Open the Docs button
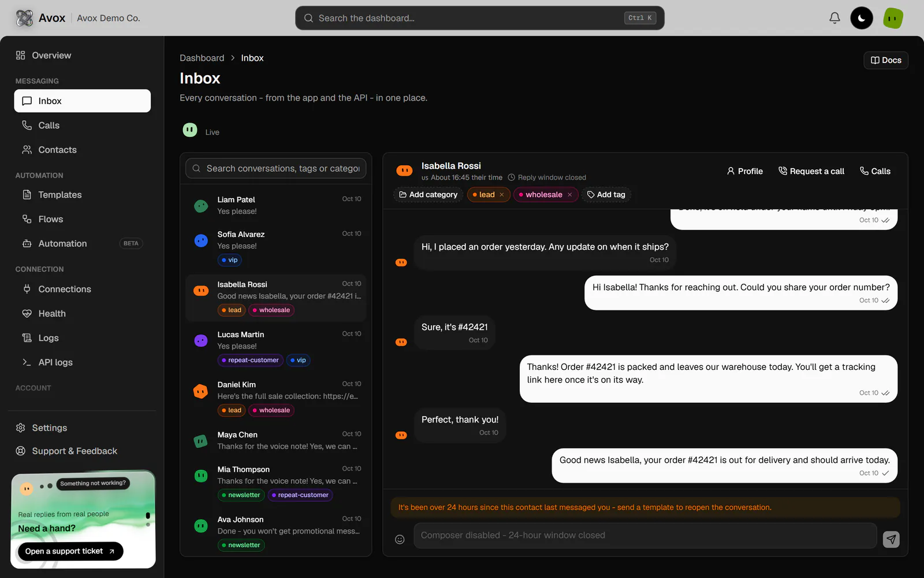Image resolution: width=924 pixels, height=578 pixels. pyautogui.click(x=886, y=60)
